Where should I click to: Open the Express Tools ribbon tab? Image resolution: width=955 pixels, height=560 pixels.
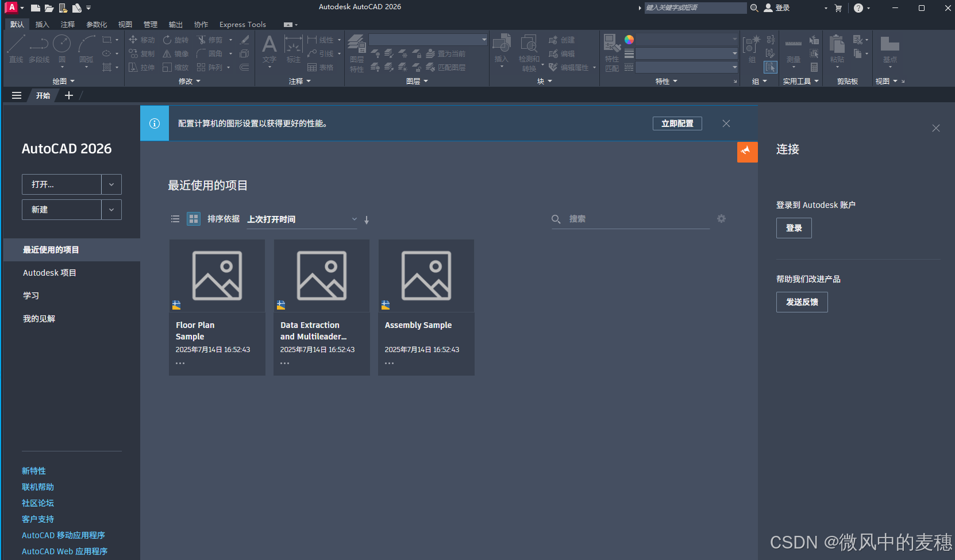(242, 24)
